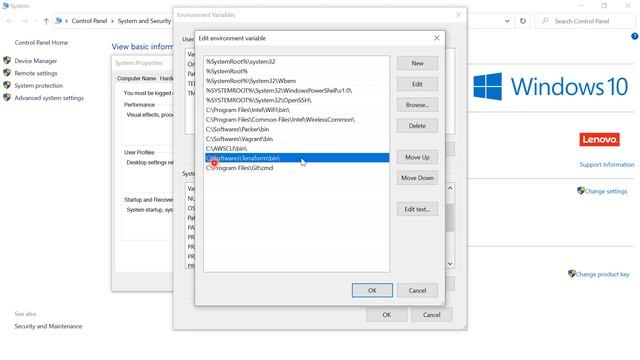
Task: Select the C:\AWSCLI\bin entry
Action: coord(296,149)
